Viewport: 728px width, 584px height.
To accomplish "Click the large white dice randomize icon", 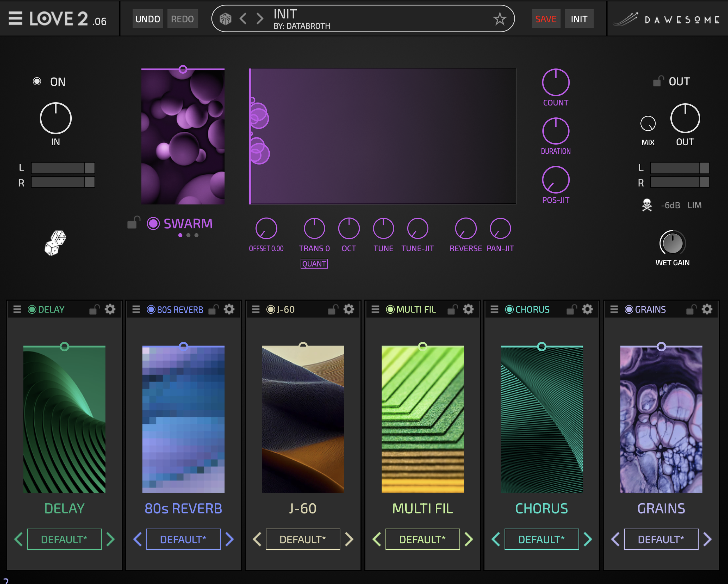I will tap(55, 243).
